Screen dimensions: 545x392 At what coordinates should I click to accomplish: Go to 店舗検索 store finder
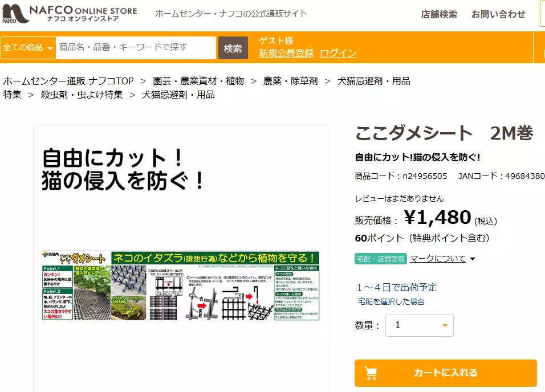click(439, 14)
